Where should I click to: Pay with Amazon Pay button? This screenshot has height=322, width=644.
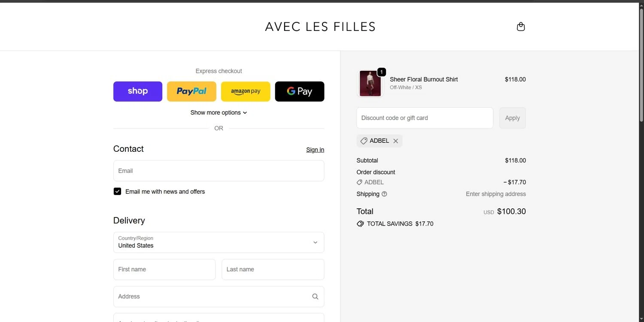(246, 91)
